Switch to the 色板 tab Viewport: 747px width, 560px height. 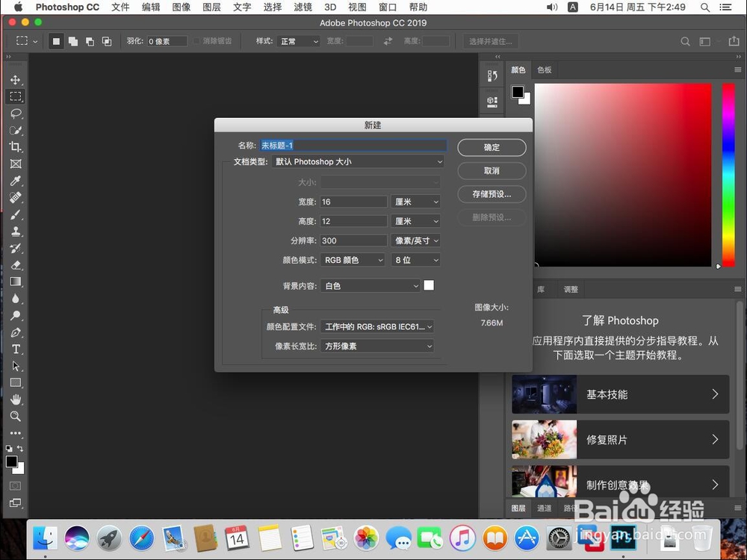coord(544,69)
